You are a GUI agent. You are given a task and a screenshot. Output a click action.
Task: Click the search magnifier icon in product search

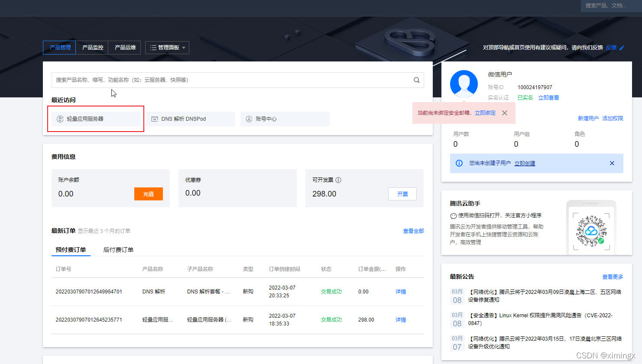(416, 80)
